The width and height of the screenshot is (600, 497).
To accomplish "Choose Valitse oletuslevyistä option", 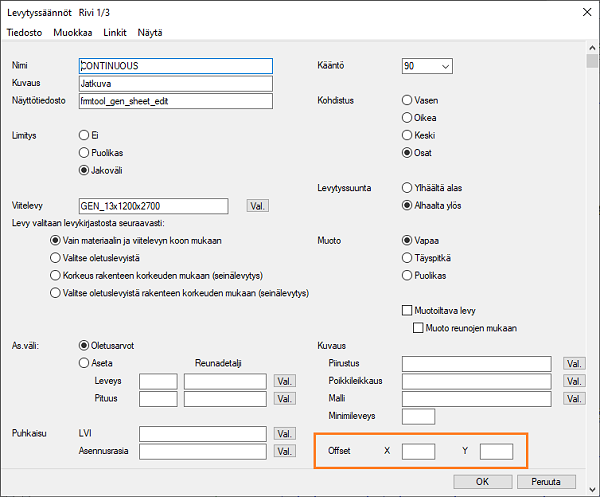I will [55, 258].
